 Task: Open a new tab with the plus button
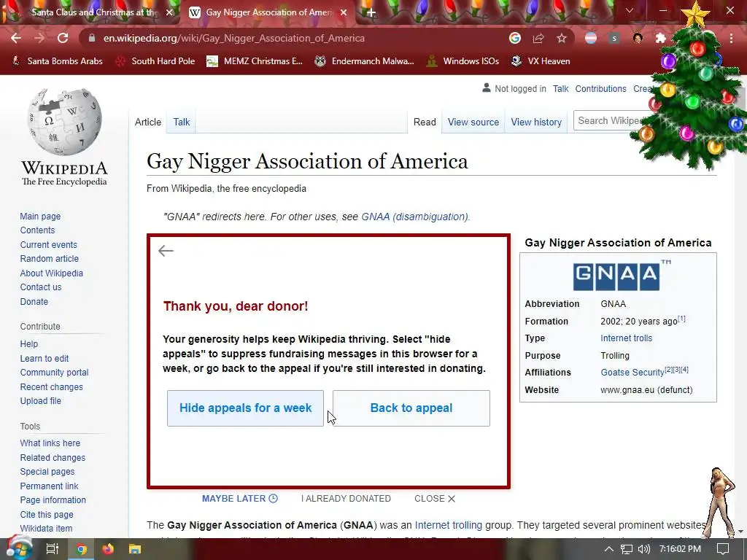tap(371, 12)
